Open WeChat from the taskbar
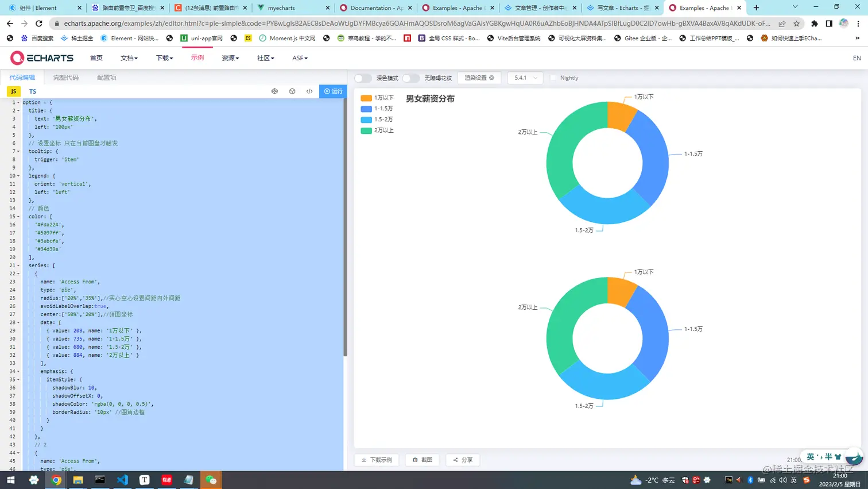Screen dimensions: 868x489 click(x=211, y=480)
